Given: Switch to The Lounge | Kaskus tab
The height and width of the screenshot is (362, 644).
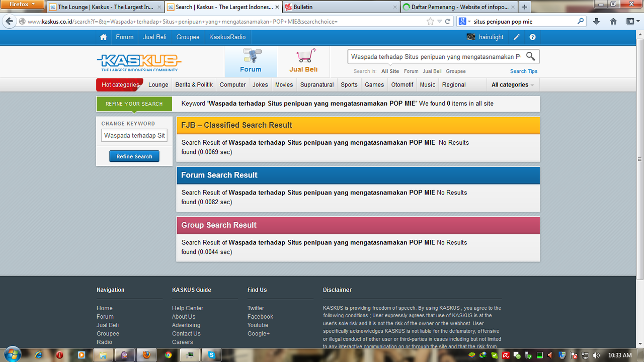Looking at the screenshot, I should [x=106, y=7].
